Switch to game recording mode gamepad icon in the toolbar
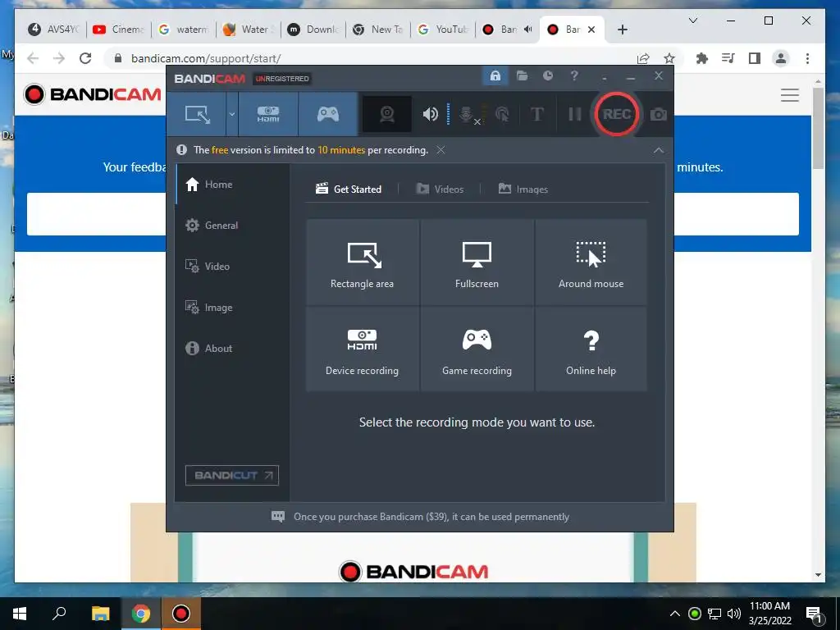This screenshot has width=840, height=630. 328,114
